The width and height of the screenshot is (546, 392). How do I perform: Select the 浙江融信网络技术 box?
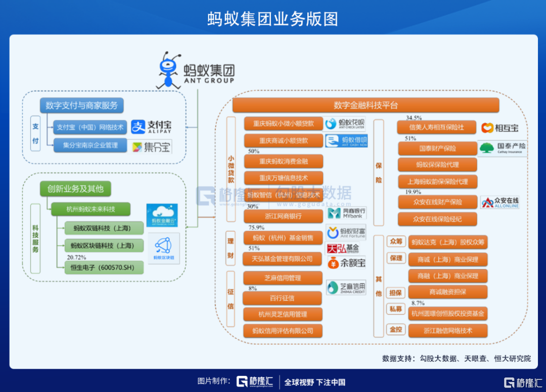point(448,331)
